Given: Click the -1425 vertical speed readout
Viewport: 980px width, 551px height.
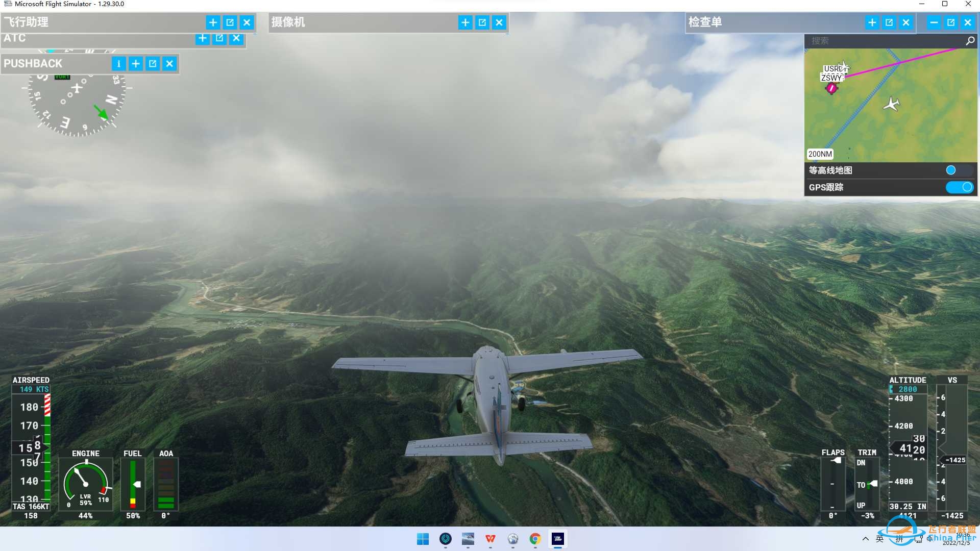Looking at the screenshot, I should pos(952,516).
